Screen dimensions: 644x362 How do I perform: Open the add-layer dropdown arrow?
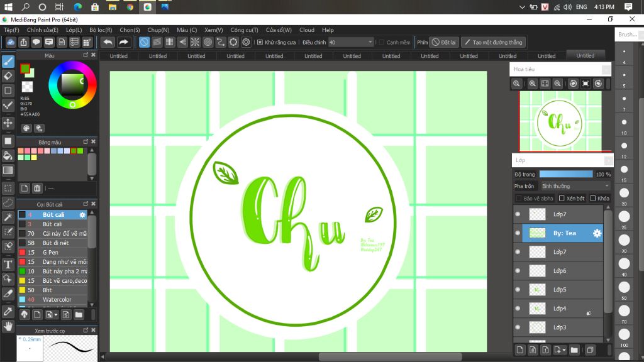(564, 350)
